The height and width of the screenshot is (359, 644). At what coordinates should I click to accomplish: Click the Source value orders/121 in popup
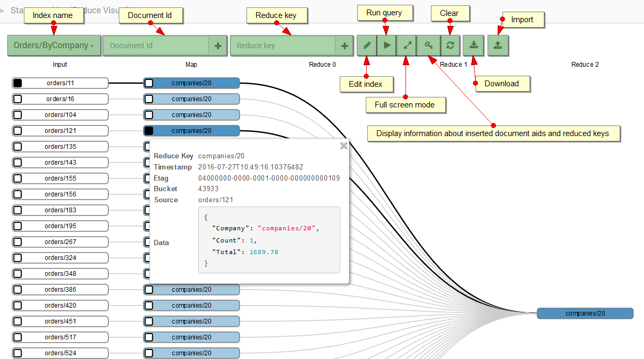pyautogui.click(x=216, y=200)
